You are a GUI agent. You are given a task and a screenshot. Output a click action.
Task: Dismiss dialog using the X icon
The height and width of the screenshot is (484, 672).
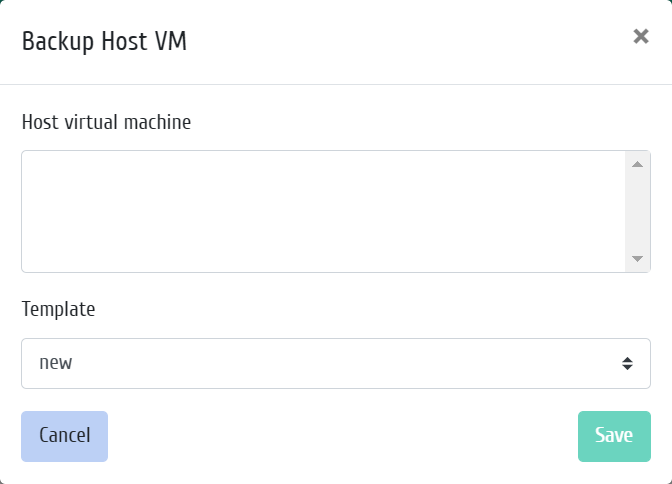[641, 36]
